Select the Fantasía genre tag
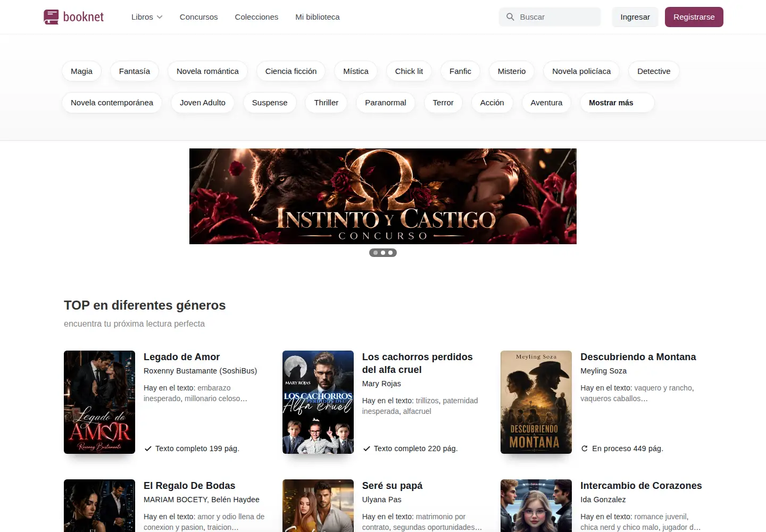This screenshot has width=766, height=532. [135, 71]
